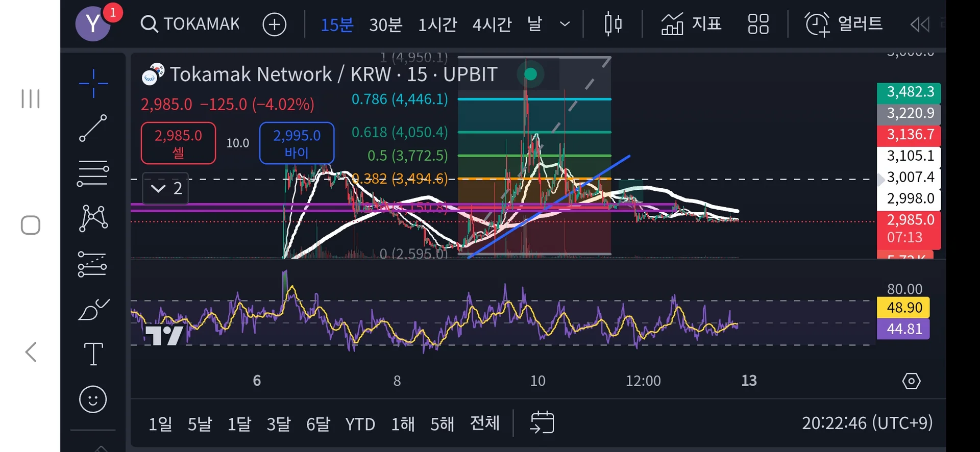Open the candlestick chart type selector
This screenshot has width=980, height=452.
point(613,24)
